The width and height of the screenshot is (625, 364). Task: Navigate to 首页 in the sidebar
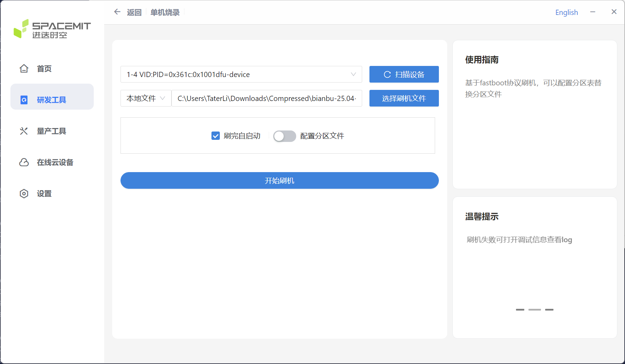(44, 68)
